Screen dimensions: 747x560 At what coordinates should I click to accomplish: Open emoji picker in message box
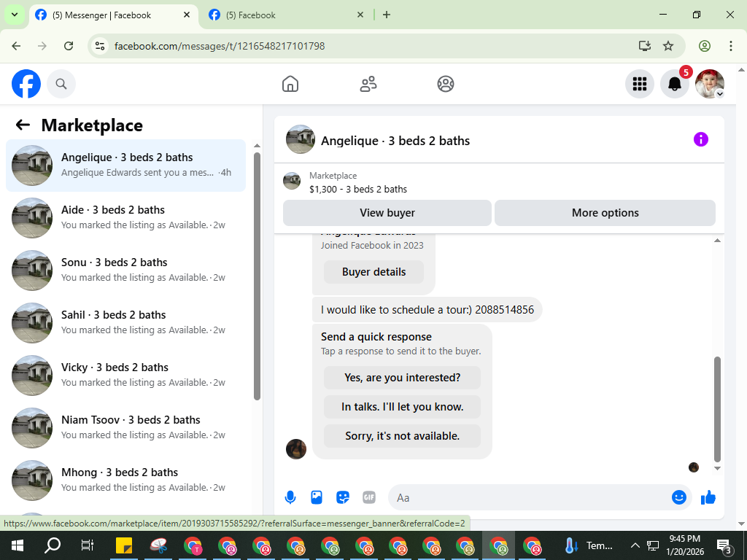(679, 497)
